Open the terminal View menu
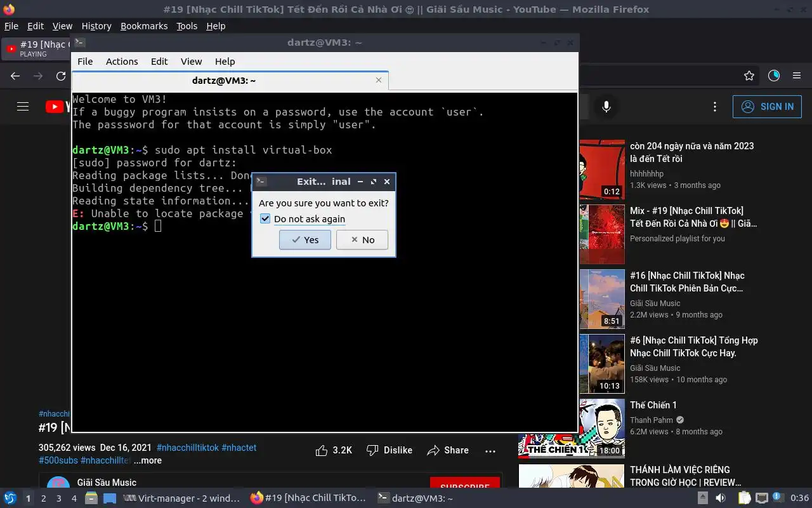This screenshot has width=812, height=508. click(x=191, y=62)
